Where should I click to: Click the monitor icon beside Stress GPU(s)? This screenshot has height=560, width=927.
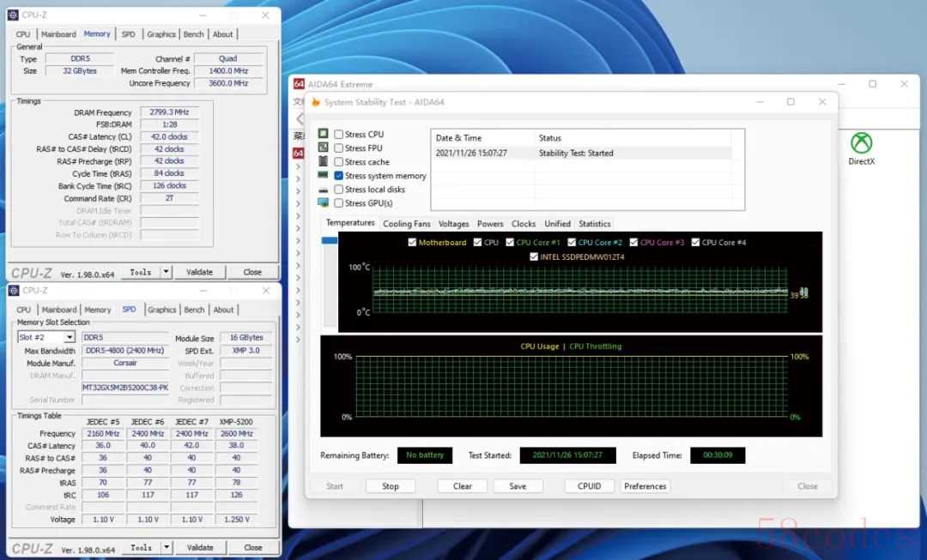[x=323, y=202]
